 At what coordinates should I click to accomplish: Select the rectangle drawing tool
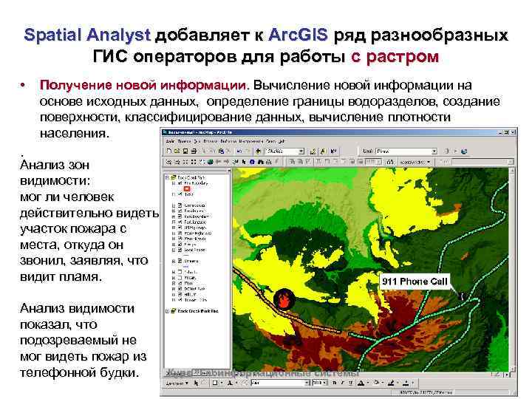[215, 383]
